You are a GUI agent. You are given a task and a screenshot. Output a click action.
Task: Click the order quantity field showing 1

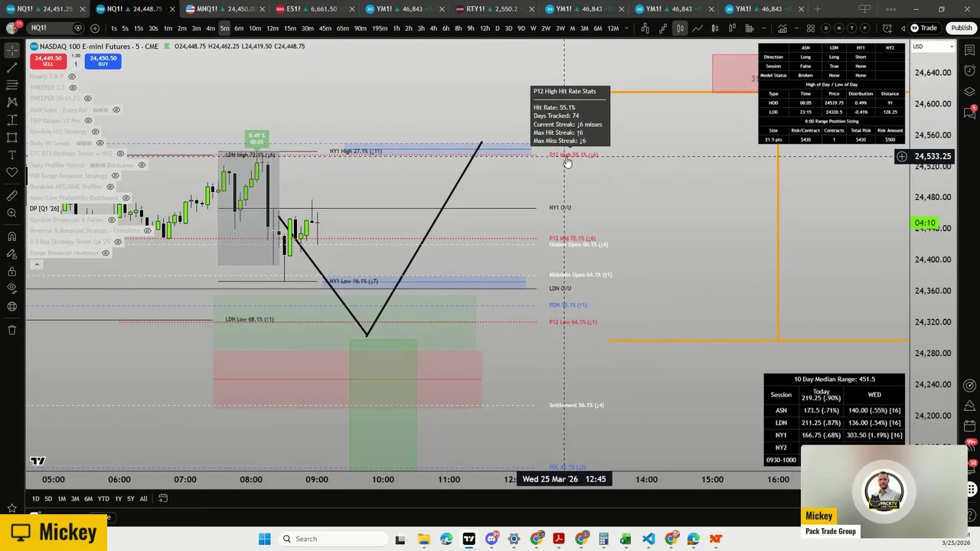(75, 64)
